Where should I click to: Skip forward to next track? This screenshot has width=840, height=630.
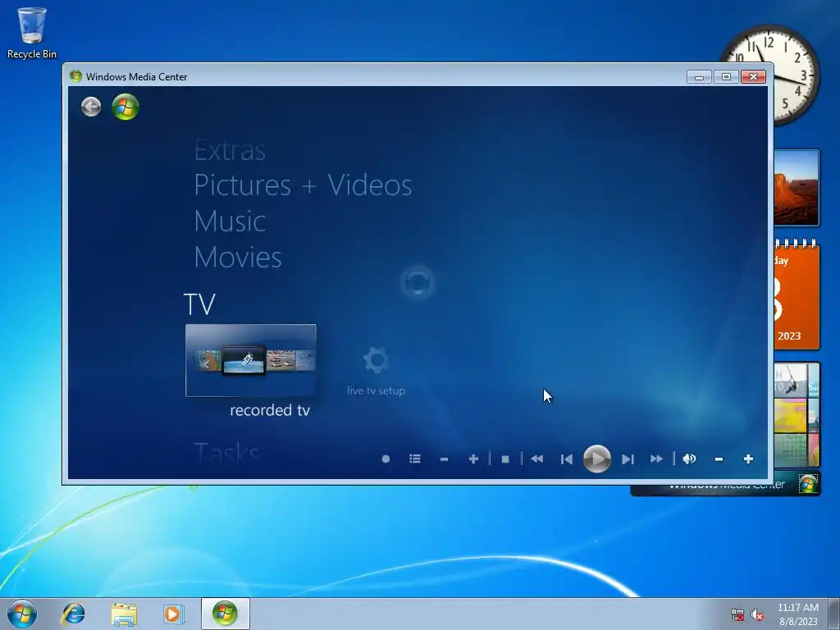[628, 459]
